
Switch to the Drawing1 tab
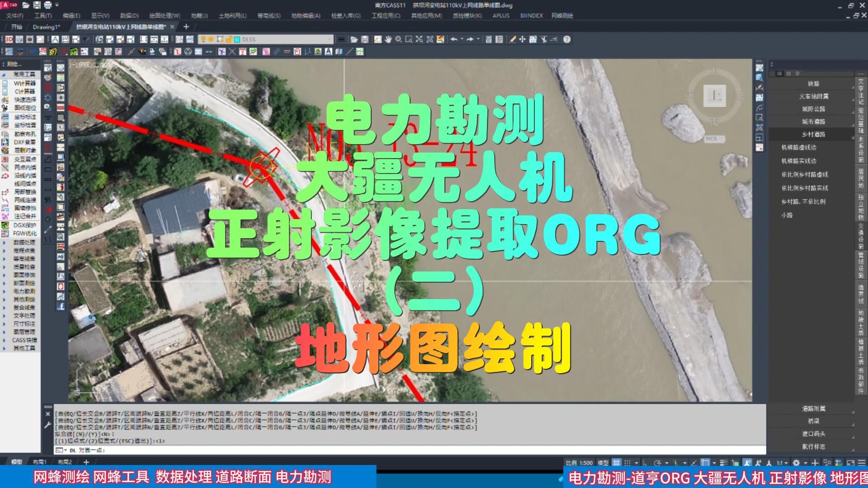(45, 27)
